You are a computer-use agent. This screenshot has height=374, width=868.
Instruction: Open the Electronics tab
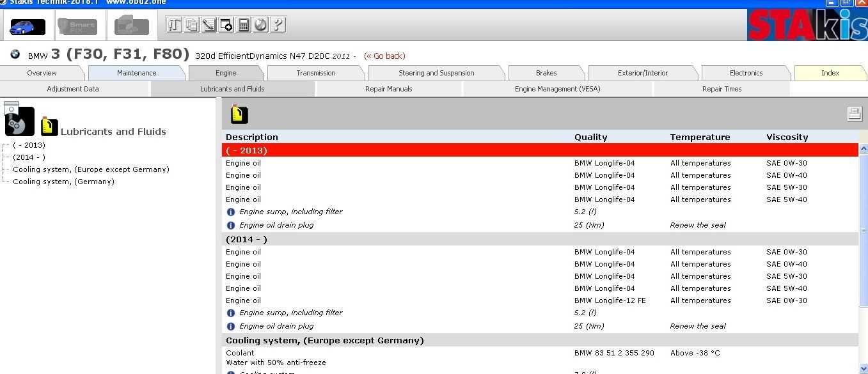746,73
